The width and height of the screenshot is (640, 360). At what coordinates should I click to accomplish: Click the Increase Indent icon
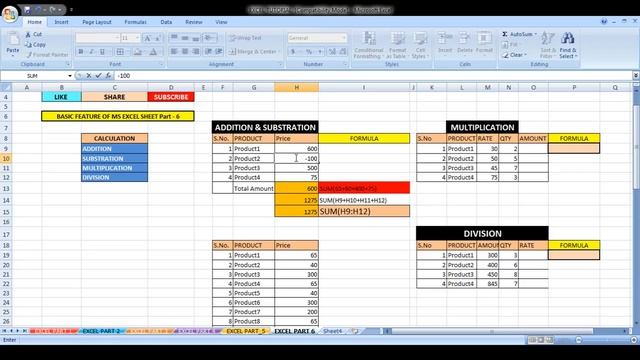pyautogui.click(x=219, y=51)
